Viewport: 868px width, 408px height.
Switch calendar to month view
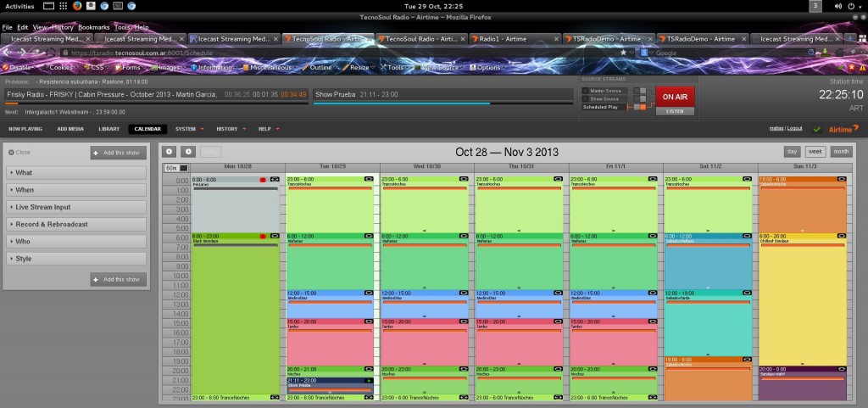[840, 151]
